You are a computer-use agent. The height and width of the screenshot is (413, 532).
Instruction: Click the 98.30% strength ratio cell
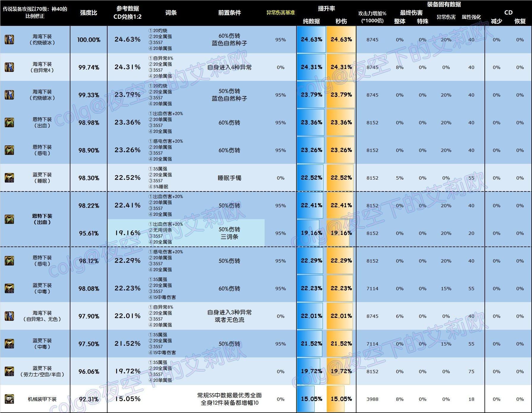89,178
